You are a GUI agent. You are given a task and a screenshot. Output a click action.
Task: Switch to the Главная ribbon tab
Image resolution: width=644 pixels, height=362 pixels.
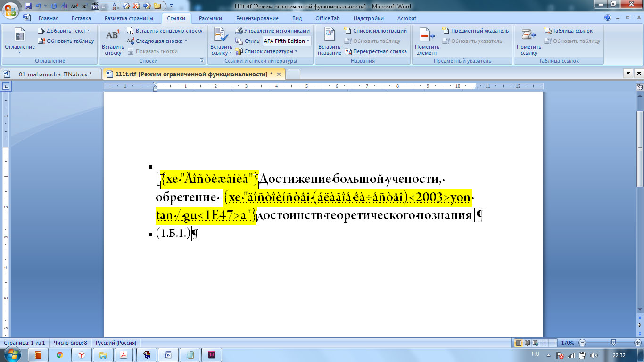[48, 18]
